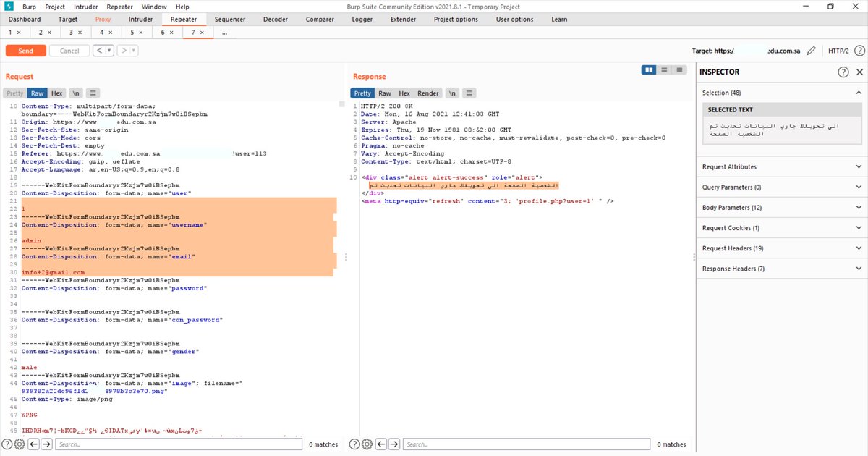Switch to the Sequencer tab
868x456 pixels.
[x=230, y=20]
